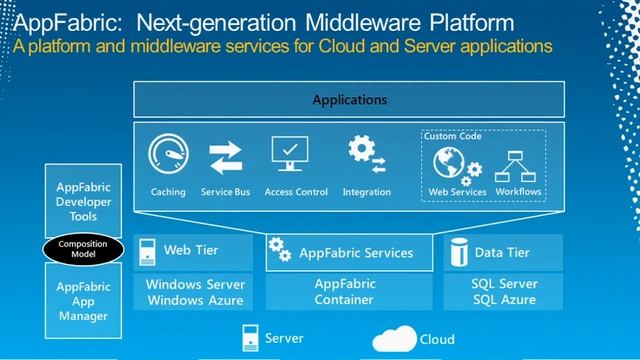The height and width of the screenshot is (360, 640).
Task: Select the Data Tier database cylinder icon
Action: (459, 253)
